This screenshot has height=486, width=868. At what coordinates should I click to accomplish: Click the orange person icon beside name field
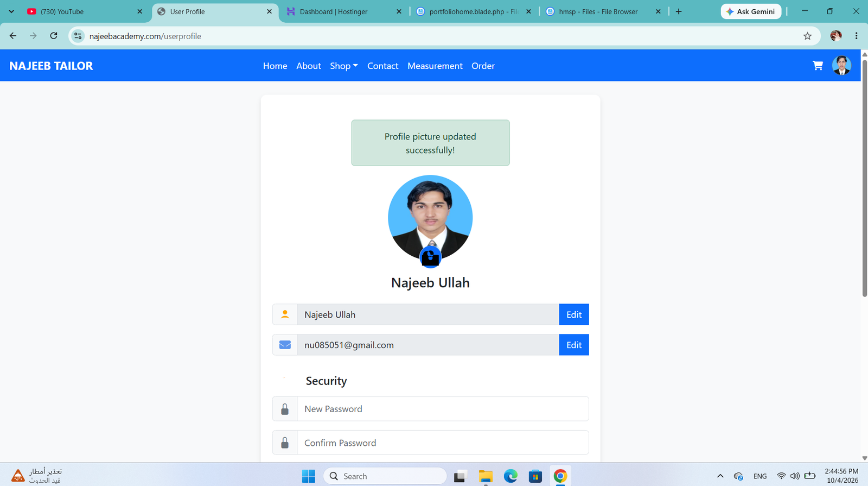(285, 314)
